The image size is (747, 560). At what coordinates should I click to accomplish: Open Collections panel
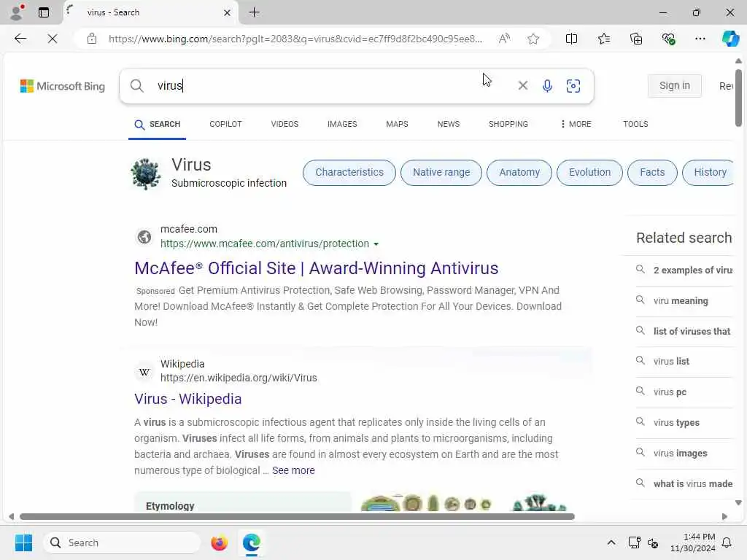(636, 39)
